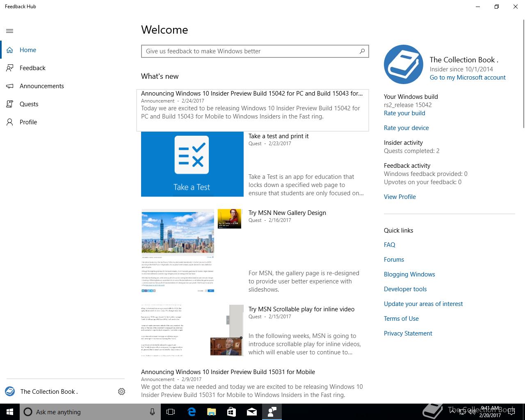Open the Store from the taskbar
Viewport: 525px width, 420px height.
[232, 412]
